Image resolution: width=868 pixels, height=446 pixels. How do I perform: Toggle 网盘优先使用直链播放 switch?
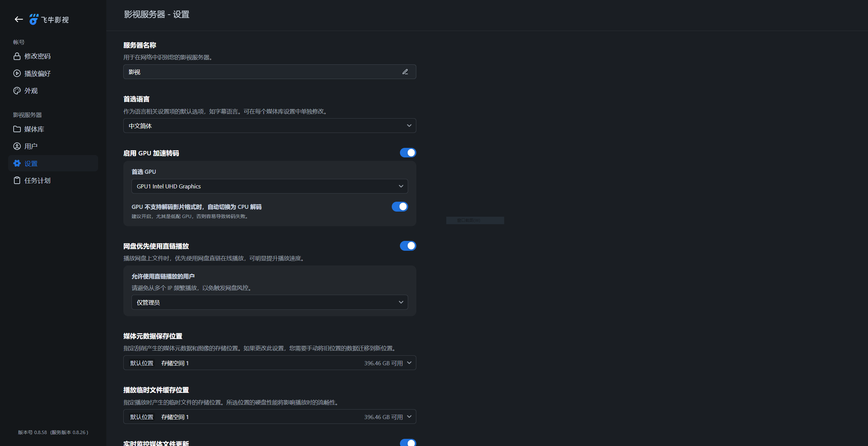point(408,246)
